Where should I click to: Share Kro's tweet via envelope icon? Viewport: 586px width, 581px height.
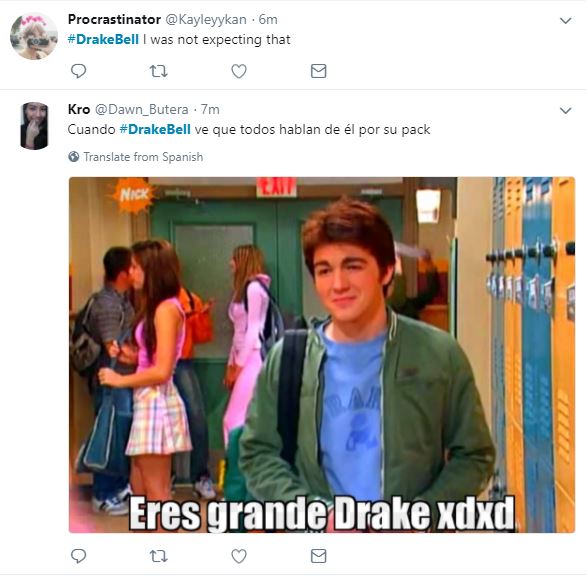pyautogui.click(x=318, y=556)
